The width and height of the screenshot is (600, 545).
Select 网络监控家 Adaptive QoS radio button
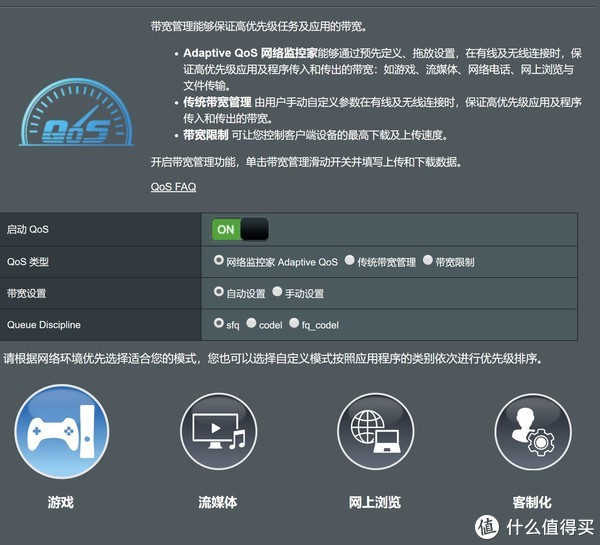tap(218, 260)
